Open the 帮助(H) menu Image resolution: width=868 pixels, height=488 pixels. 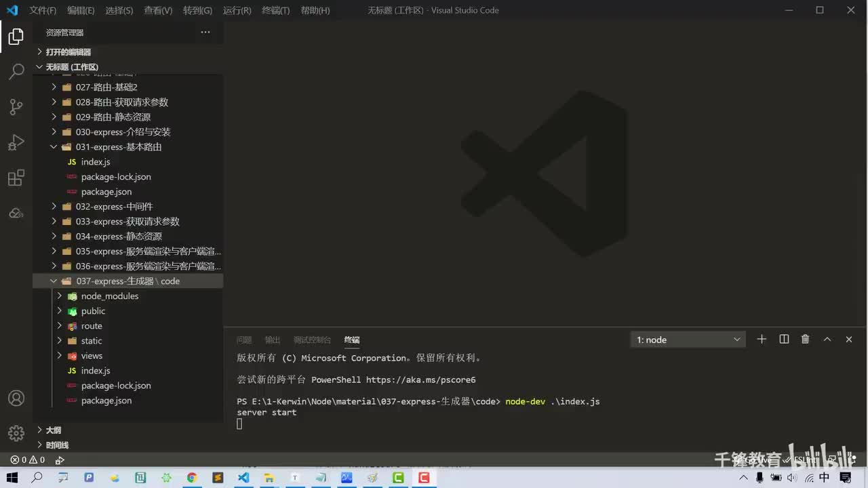coord(315,10)
